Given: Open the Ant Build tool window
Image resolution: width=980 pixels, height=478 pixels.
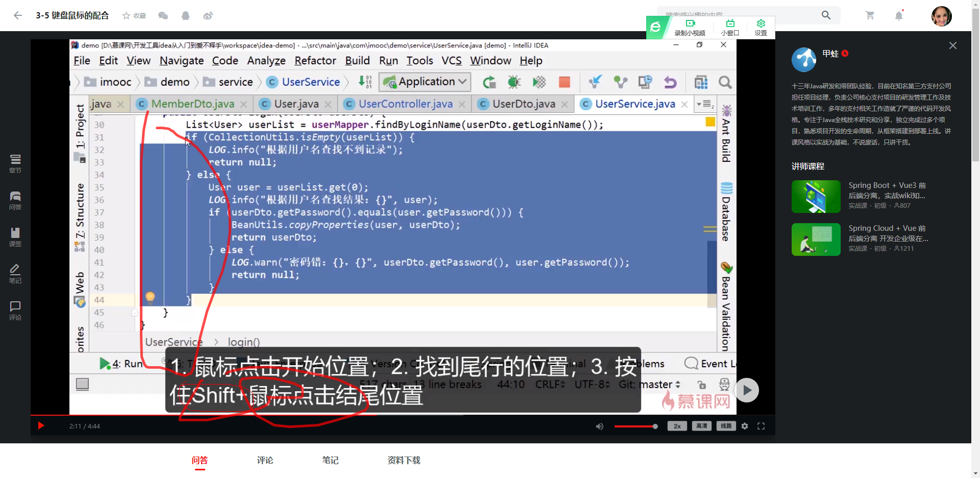Looking at the screenshot, I should pyautogui.click(x=726, y=133).
